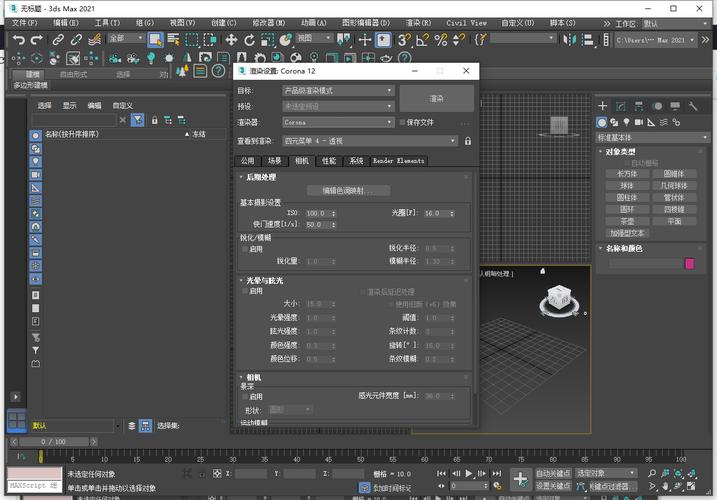Image resolution: width=717 pixels, height=500 pixels.
Task: Open the 标准基本体 dropdown
Action: tap(652, 137)
